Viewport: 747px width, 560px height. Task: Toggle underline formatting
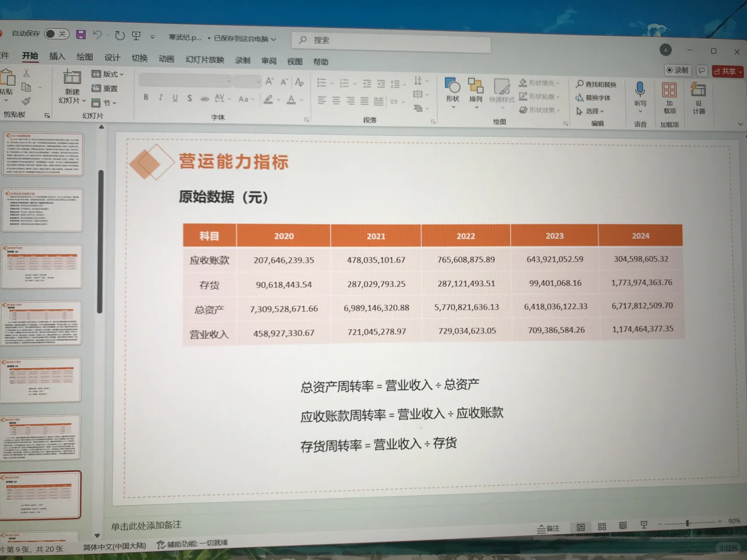point(175,97)
